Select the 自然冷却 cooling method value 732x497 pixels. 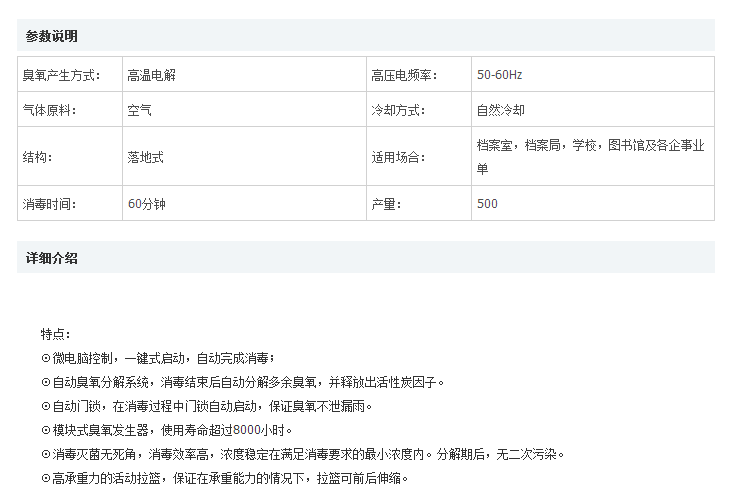tap(501, 110)
